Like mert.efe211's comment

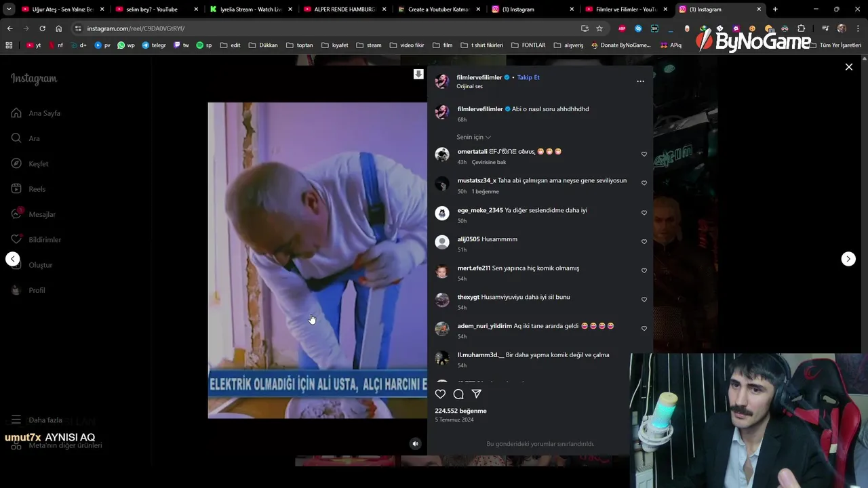pyautogui.click(x=644, y=270)
